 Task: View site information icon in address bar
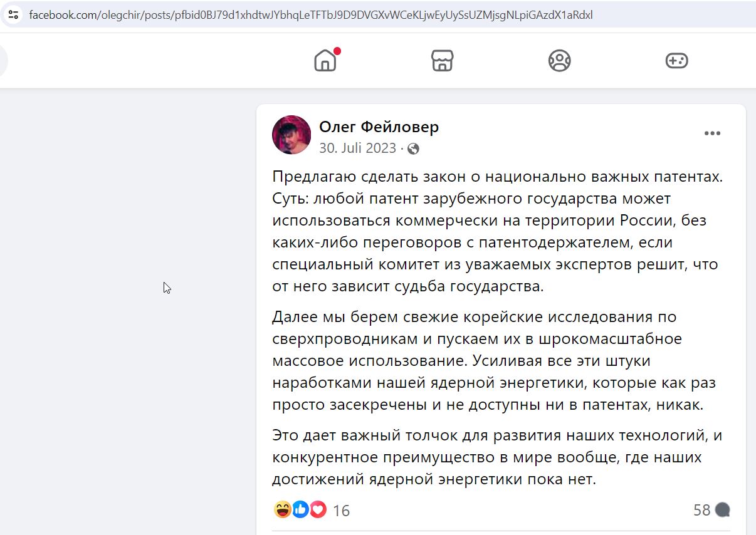[14, 14]
